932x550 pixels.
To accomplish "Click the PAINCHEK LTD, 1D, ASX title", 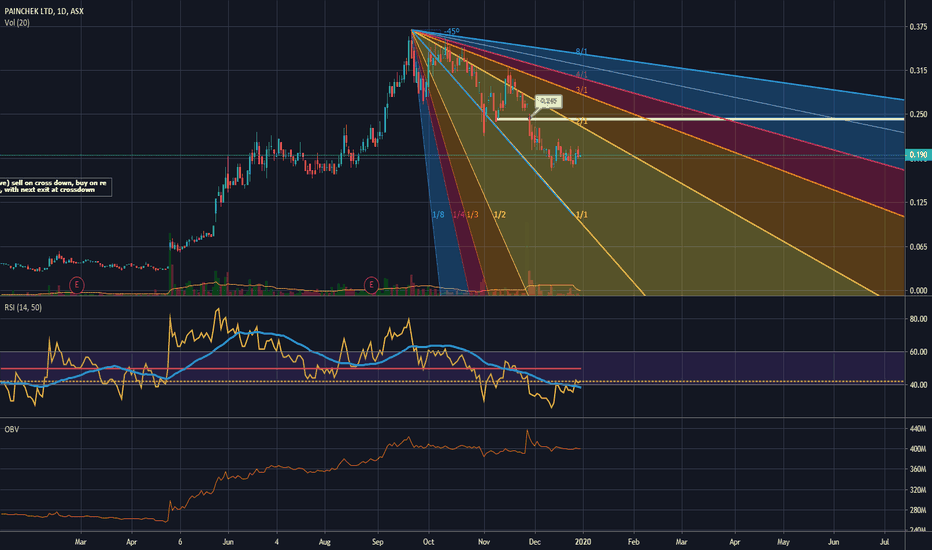I will click(44, 11).
